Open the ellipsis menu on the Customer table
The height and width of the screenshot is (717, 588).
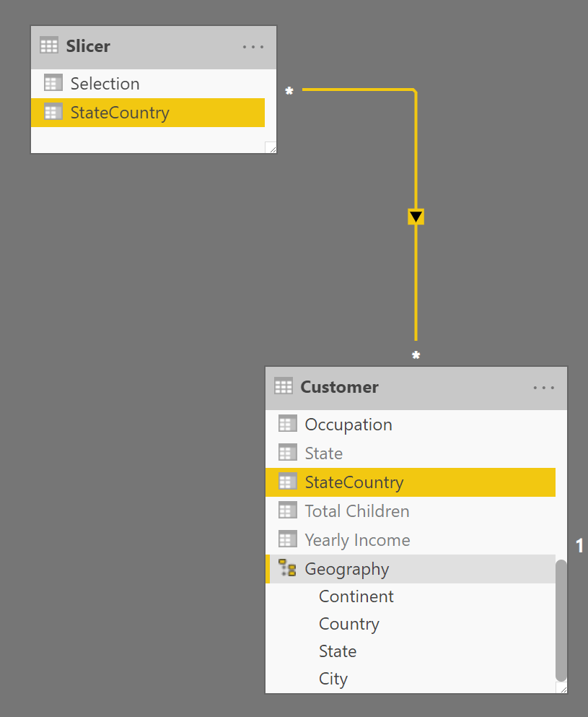point(544,388)
